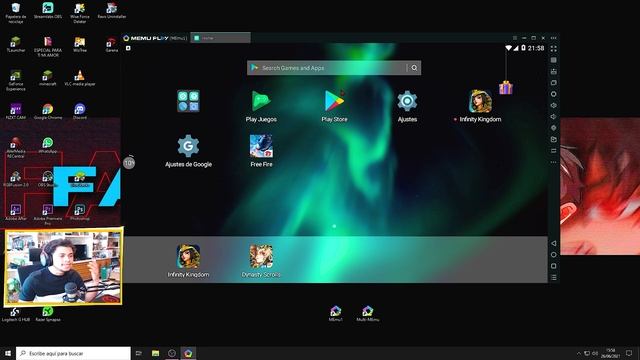Launch Adobe Premiere Pro shortcut
Image resolution: width=640 pixels, height=360 pixels.
pyautogui.click(x=48, y=215)
